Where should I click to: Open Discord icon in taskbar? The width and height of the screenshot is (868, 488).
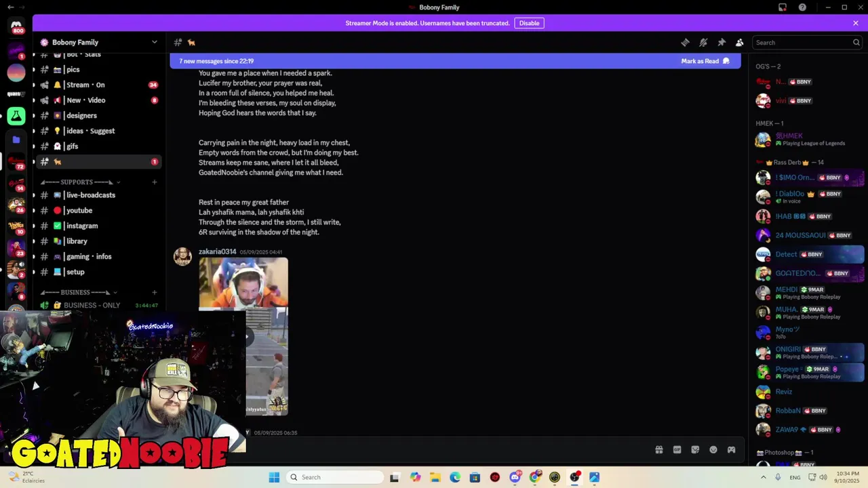point(515,477)
